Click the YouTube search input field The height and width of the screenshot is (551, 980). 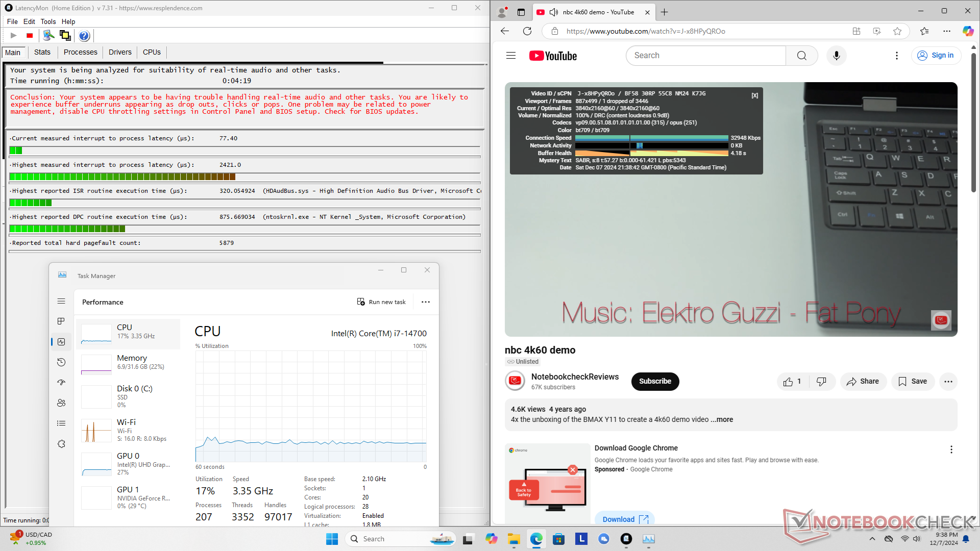pyautogui.click(x=705, y=56)
